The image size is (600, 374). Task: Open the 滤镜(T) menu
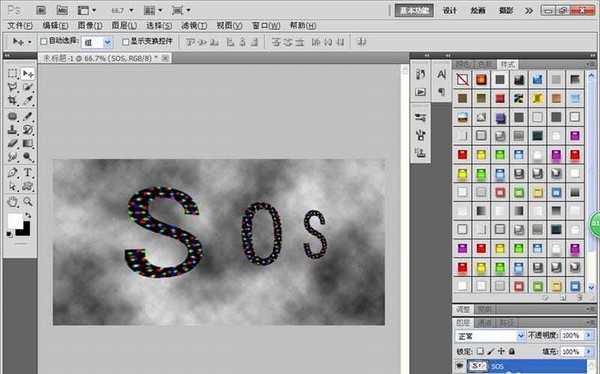[194, 26]
